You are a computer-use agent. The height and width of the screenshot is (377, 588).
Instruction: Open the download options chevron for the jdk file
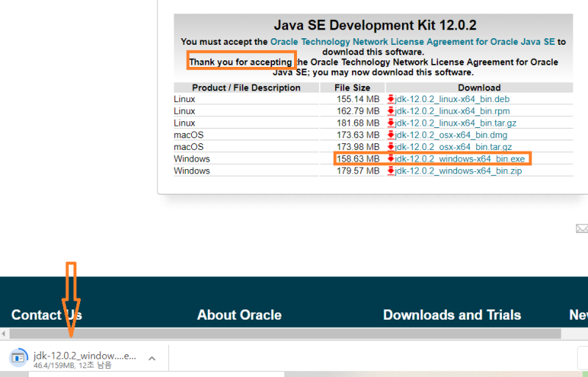152,358
